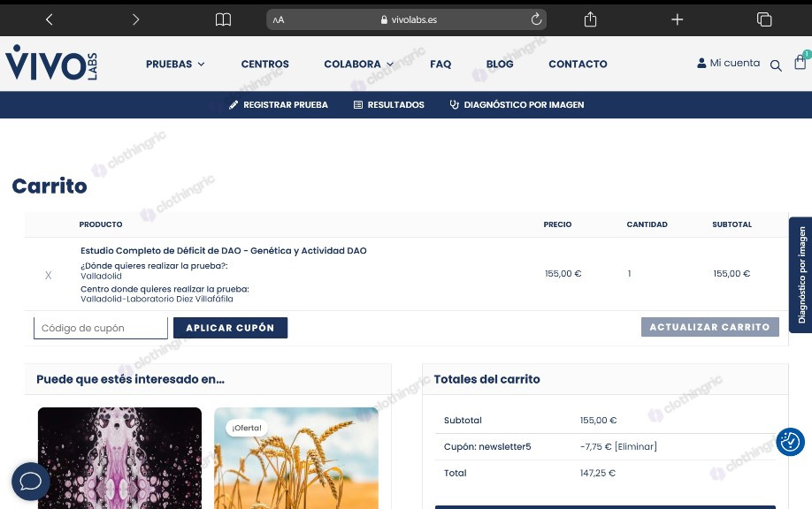812x509 pixels.
Task: Open the Safari share sheet icon
Action: click(590, 19)
